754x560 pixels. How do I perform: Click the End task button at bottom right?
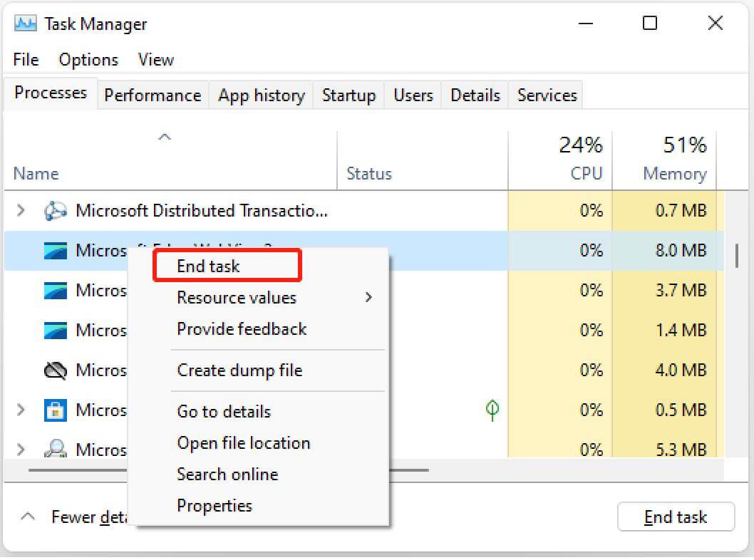click(x=676, y=517)
